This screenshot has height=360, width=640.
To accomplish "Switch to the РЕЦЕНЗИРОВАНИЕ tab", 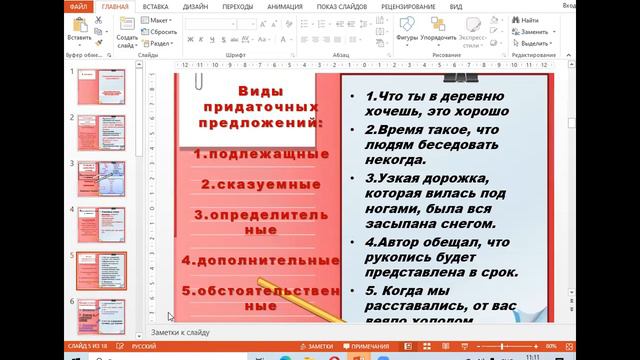I will pyautogui.click(x=408, y=7).
